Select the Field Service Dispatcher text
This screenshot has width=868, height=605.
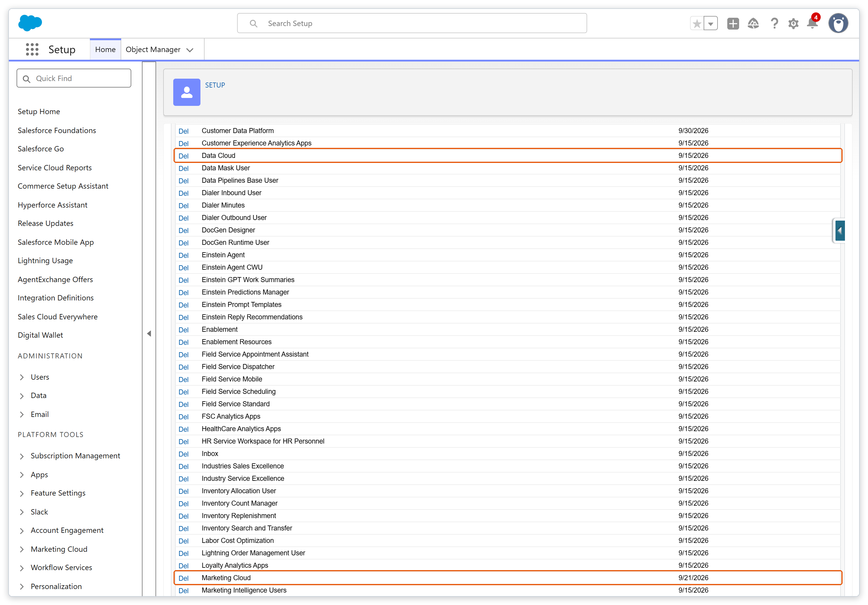pos(238,366)
